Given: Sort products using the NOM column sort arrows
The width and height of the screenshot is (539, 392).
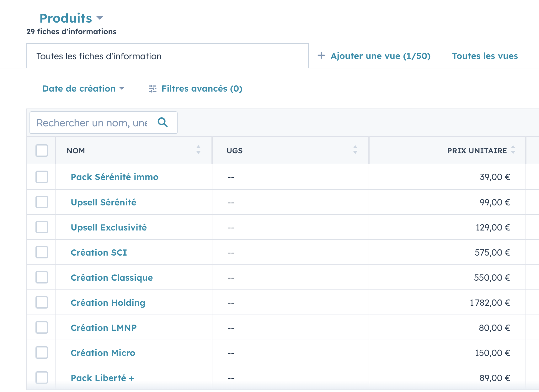Looking at the screenshot, I should point(198,151).
